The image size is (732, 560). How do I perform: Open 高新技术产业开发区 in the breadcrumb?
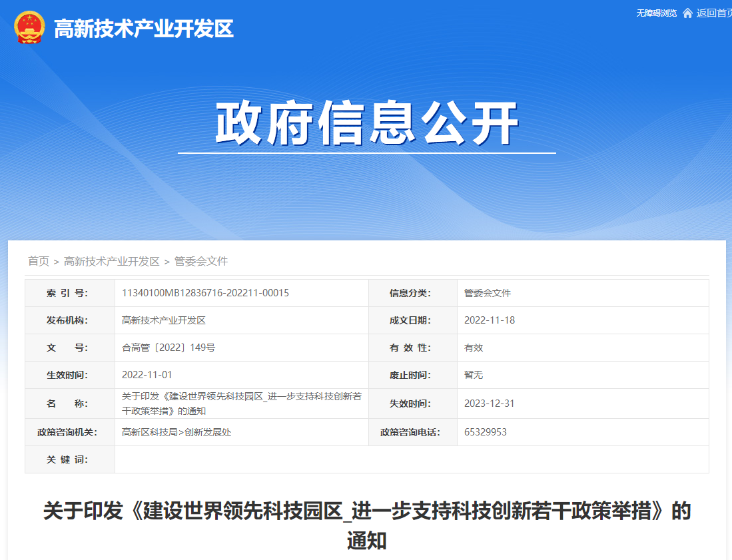click(x=112, y=261)
